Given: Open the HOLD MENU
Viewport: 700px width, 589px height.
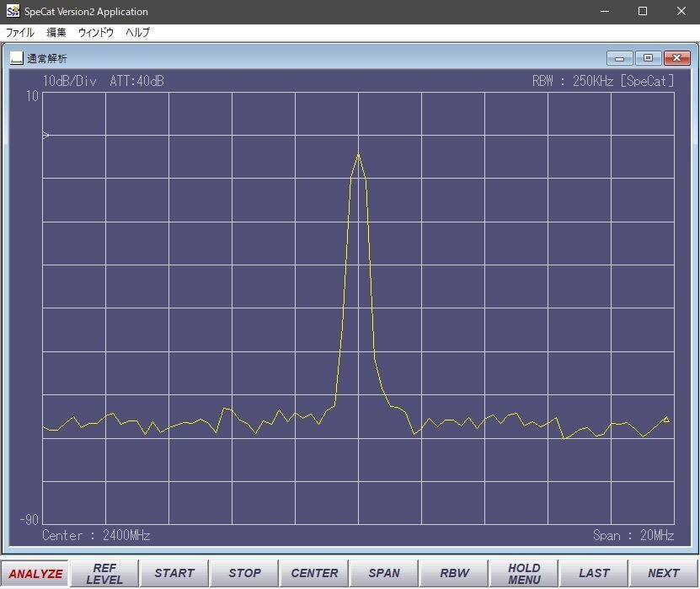Looking at the screenshot, I should coord(524,573).
